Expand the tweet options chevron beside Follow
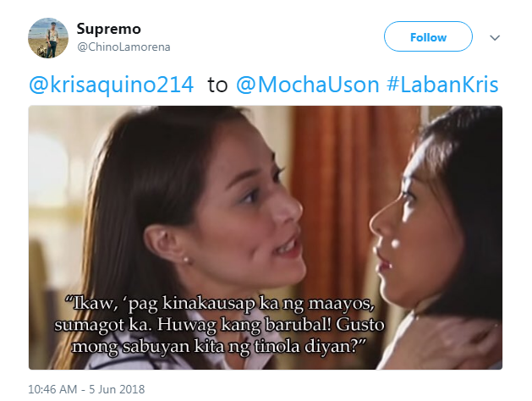 [495, 38]
